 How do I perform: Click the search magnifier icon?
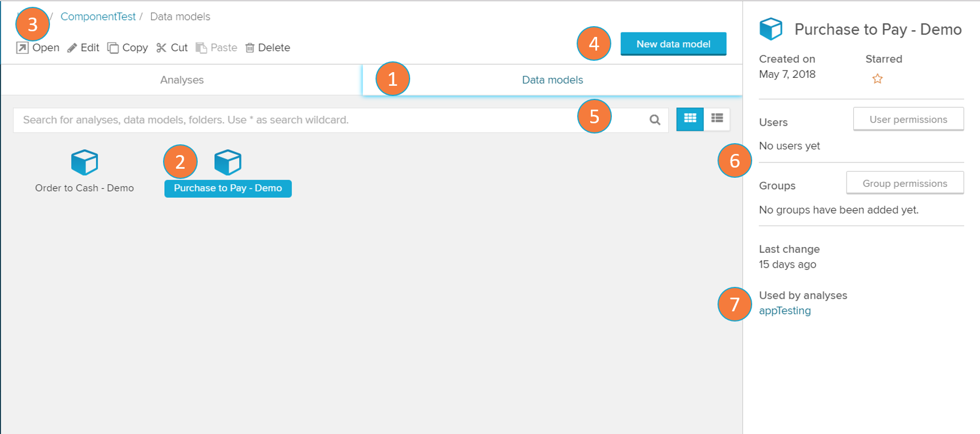pyautogui.click(x=654, y=120)
